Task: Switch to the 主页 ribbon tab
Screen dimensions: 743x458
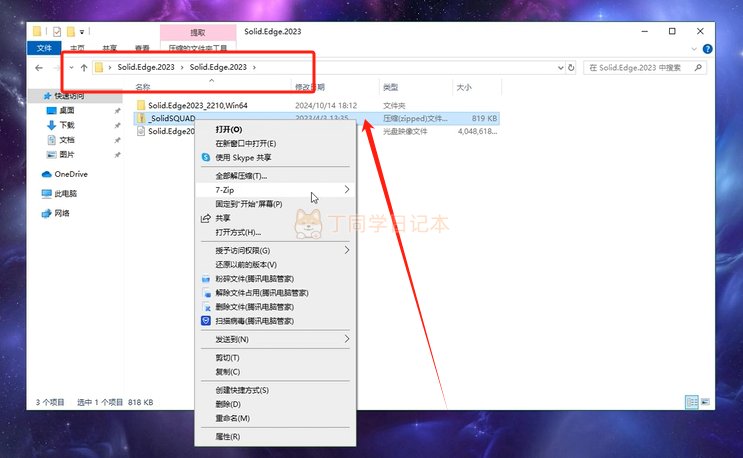Action: pyautogui.click(x=77, y=48)
